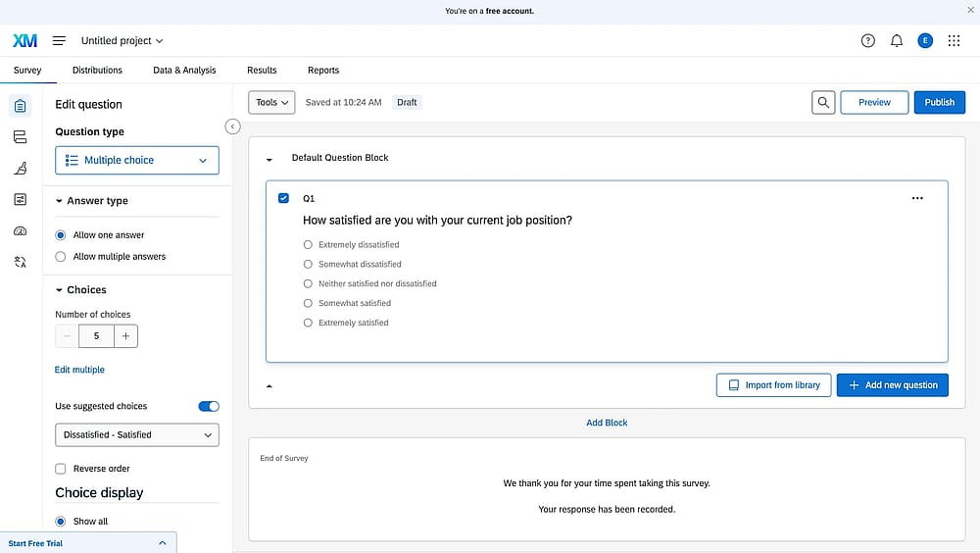Switch to Reports tab

pos(323,70)
